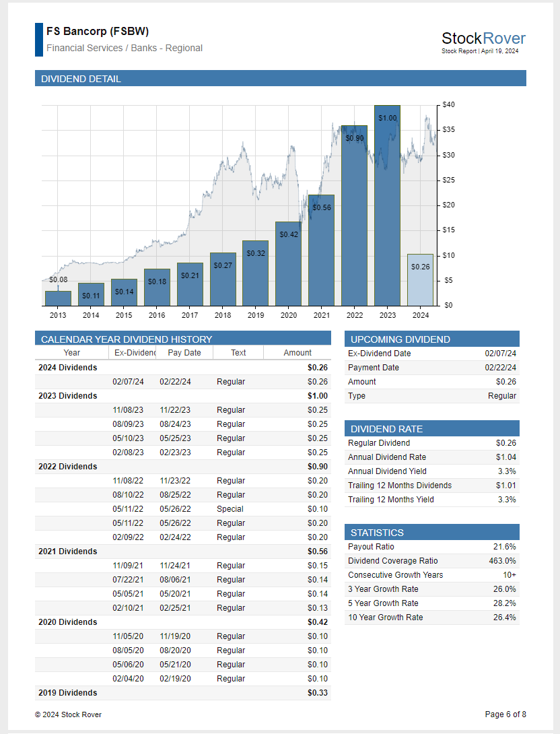Click the StockRover logo

click(483, 38)
